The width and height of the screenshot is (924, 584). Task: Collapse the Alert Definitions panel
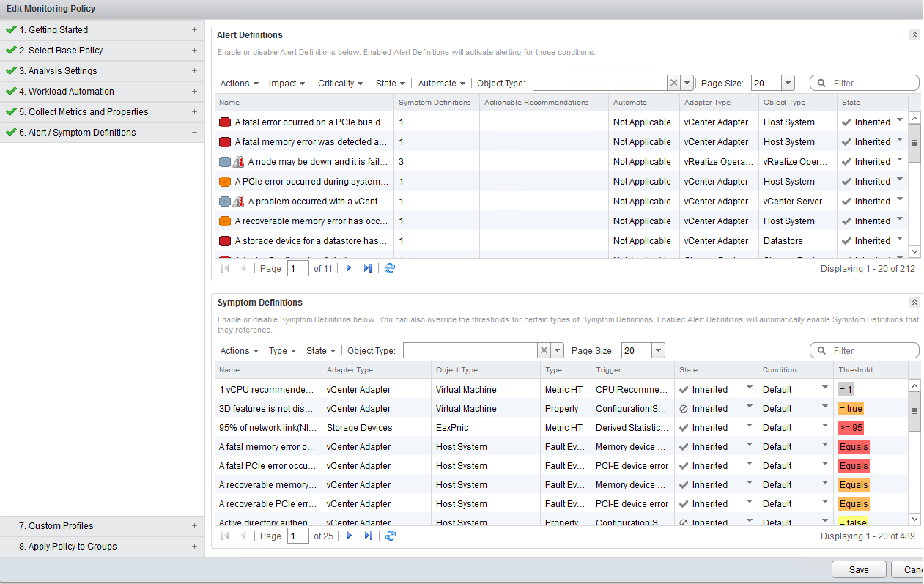[x=914, y=35]
